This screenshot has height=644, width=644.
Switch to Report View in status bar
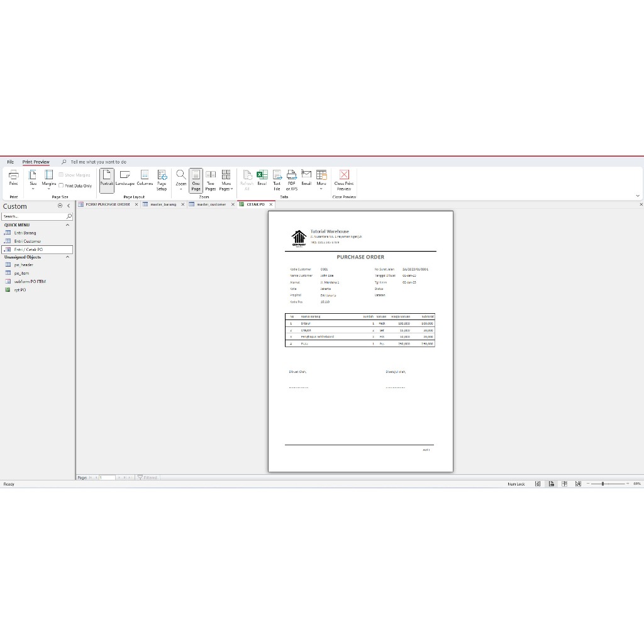tap(538, 484)
